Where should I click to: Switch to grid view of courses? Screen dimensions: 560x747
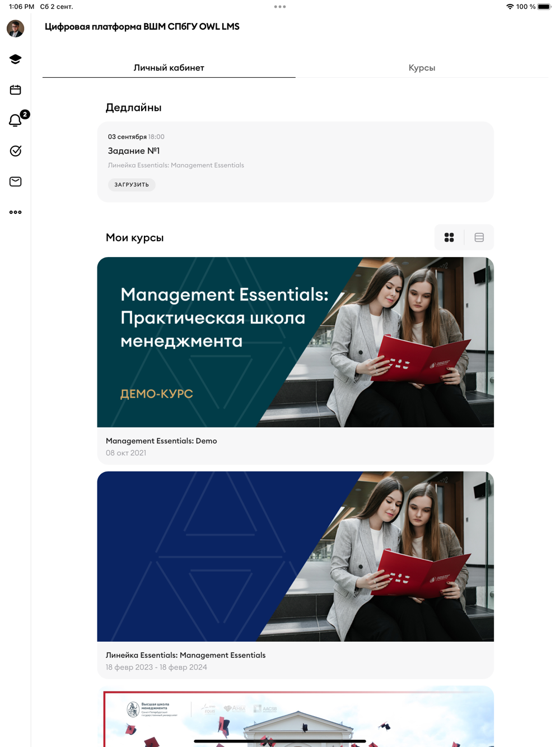[x=449, y=237]
